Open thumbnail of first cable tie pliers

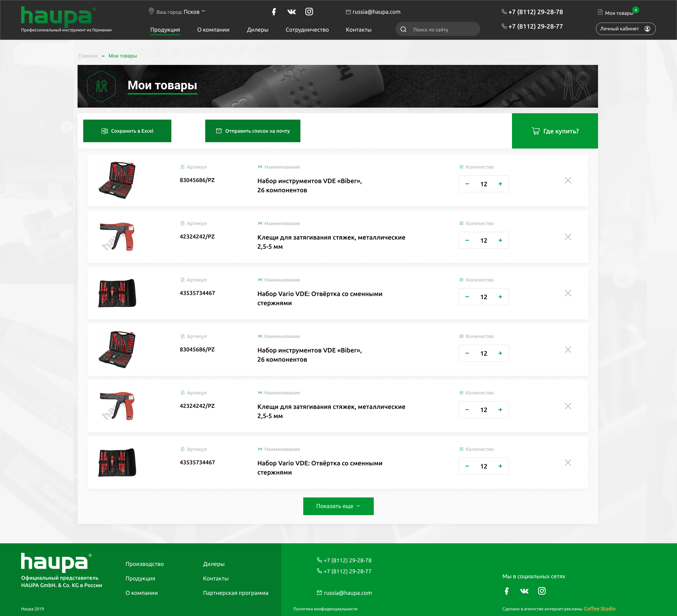pos(117,237)
